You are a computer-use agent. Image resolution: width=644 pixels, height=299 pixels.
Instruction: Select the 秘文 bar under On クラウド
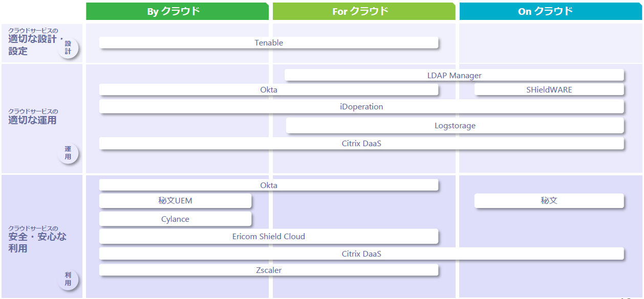(549, 201)
